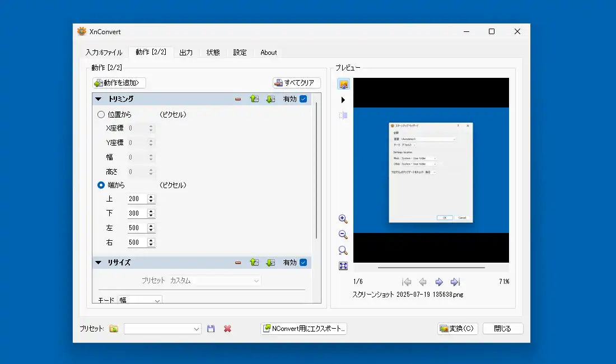Maximize the XnConvert window

point(492,31)
